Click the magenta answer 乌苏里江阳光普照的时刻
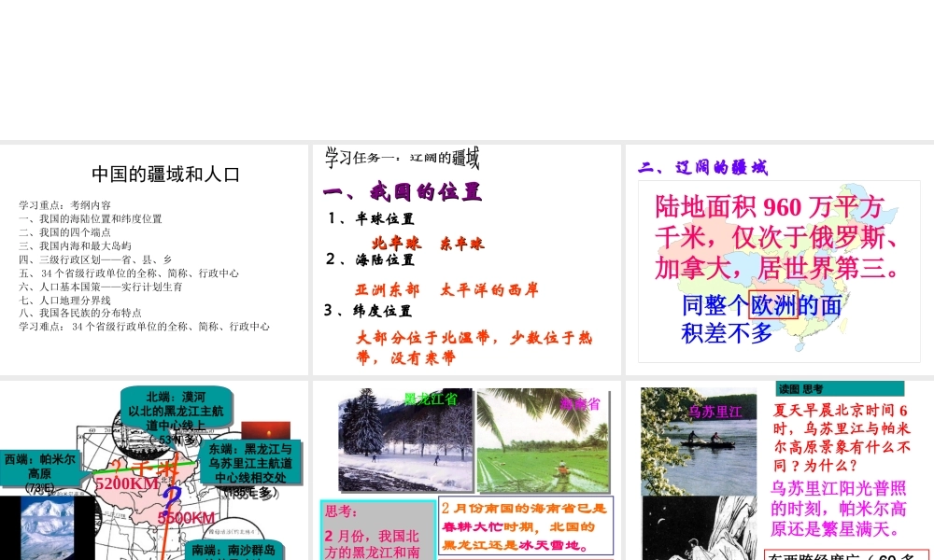The width and height of the screenshot is (934, 560). coord(839,509)
